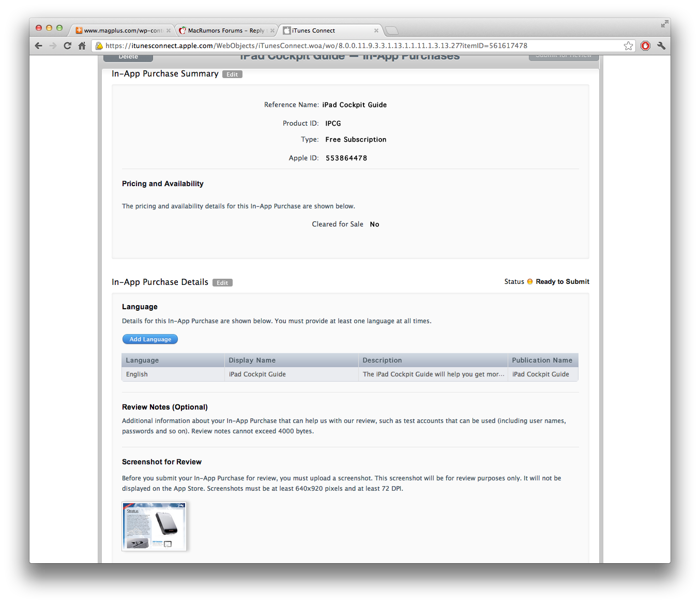Close the magplus.com tab

169,31
